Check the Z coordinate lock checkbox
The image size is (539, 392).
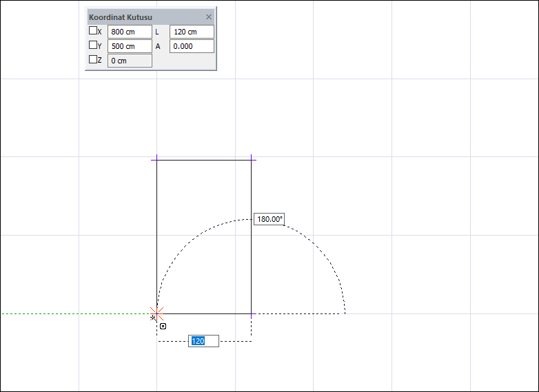pos(93,60)
